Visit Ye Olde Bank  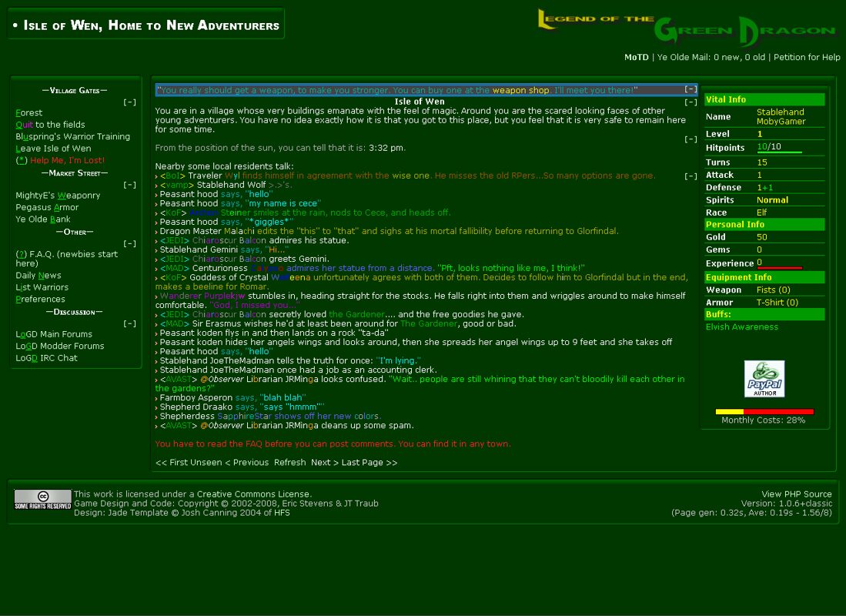tap(43, 219)
